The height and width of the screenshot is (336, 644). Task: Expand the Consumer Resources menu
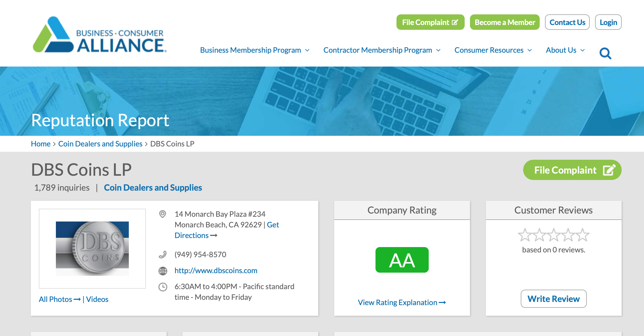[493, 50]
